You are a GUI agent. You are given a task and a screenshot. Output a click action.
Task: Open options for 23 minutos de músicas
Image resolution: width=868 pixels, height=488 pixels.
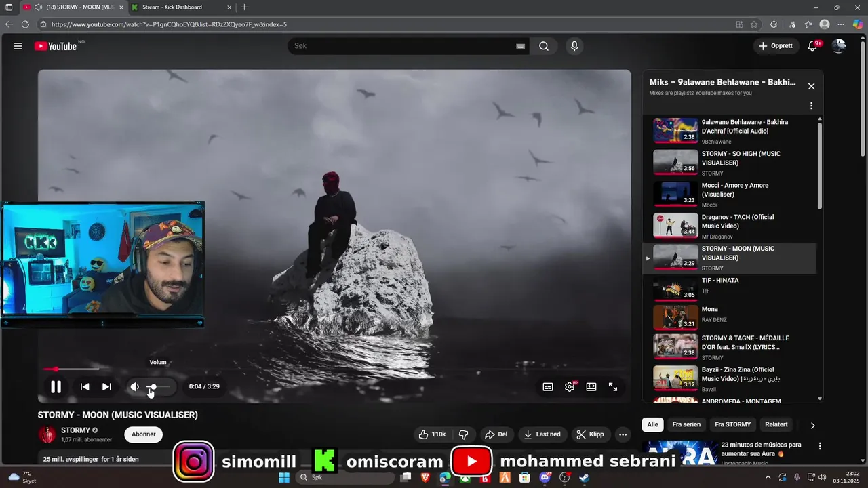pyautogui.click(x=820, y=446)
